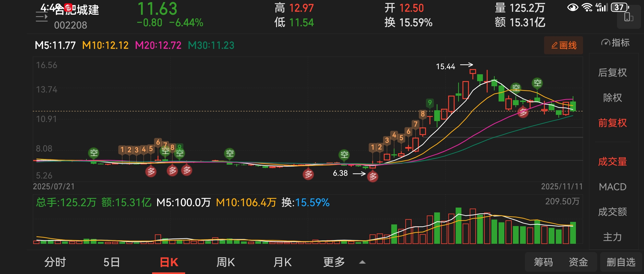Click the triangle arrow next to 更多
644x274 pixels.
(362, 262)
